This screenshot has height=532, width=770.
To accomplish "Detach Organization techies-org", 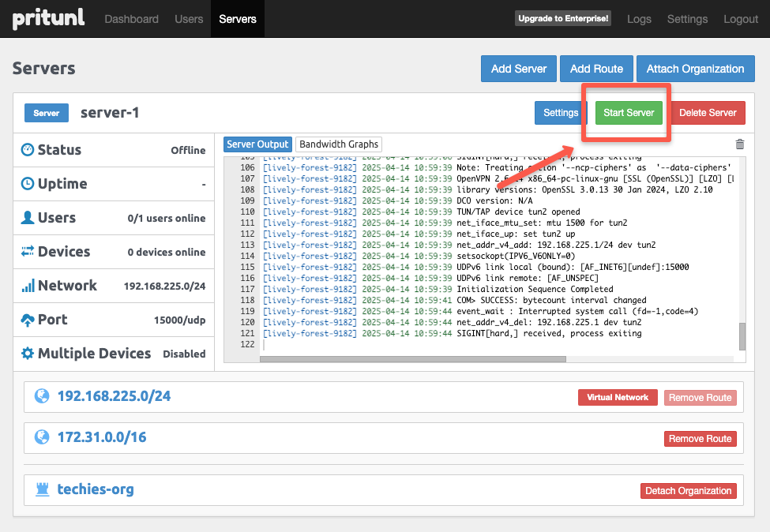I will click(688, 491).
